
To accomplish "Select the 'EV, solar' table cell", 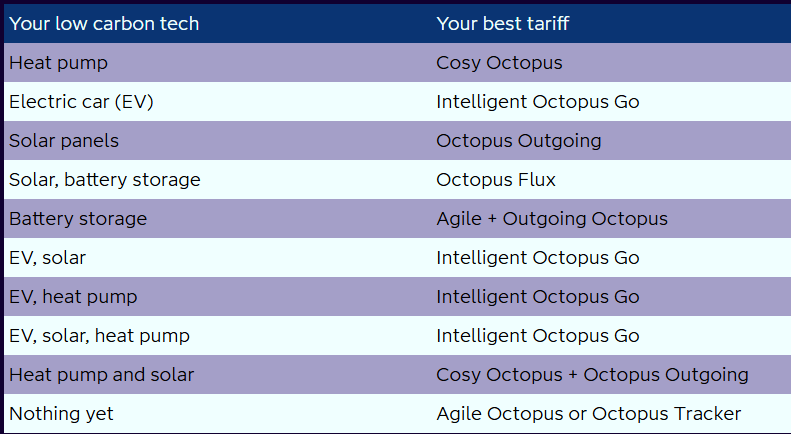I will (x=48, y=258).
